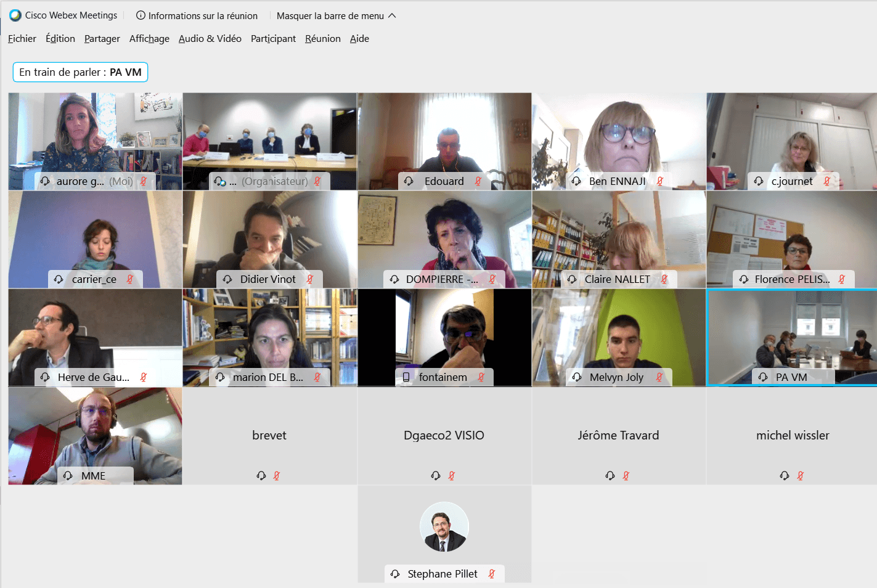
Task: Click the headset icon beside MME name
Action: tap(68, 476)
